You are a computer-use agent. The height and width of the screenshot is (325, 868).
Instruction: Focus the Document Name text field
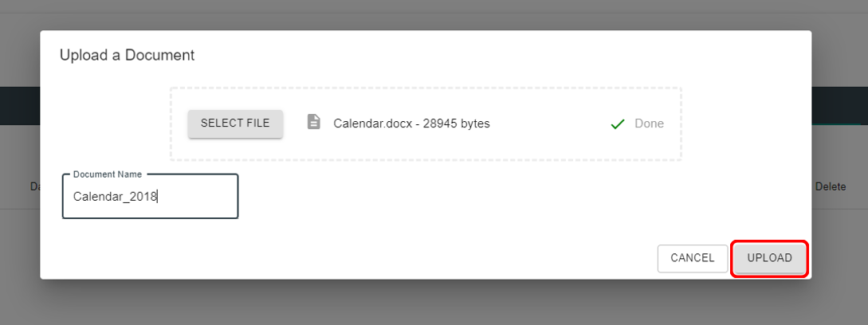click(x=150, y=197)
